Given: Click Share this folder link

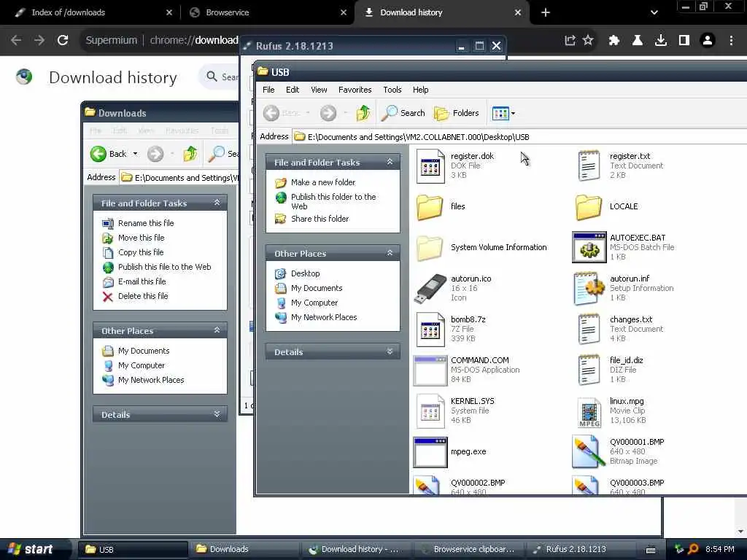Looking at the screenshot, I should (320, 219).
